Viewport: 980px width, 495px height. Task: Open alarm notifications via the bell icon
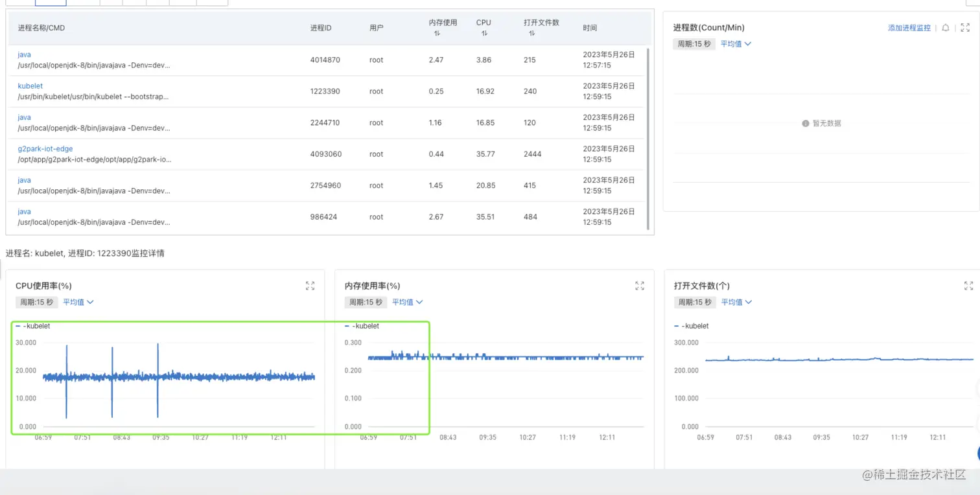tap(945, 28)
